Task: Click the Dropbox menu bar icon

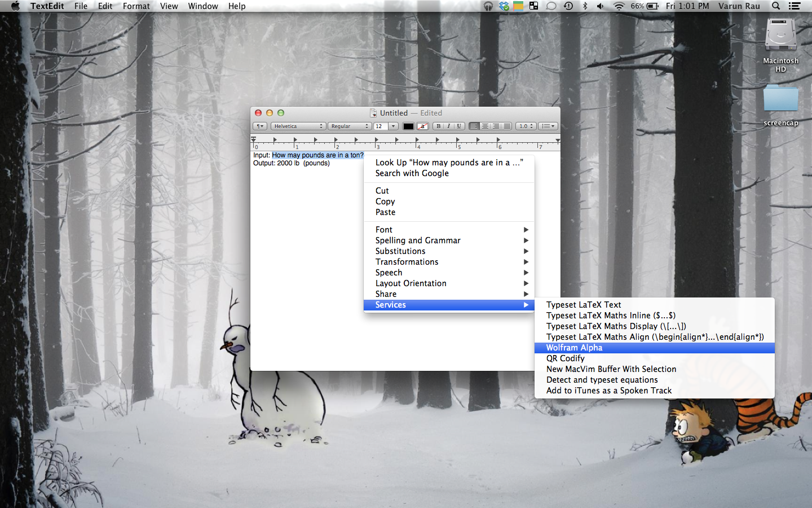Action: 504,6
